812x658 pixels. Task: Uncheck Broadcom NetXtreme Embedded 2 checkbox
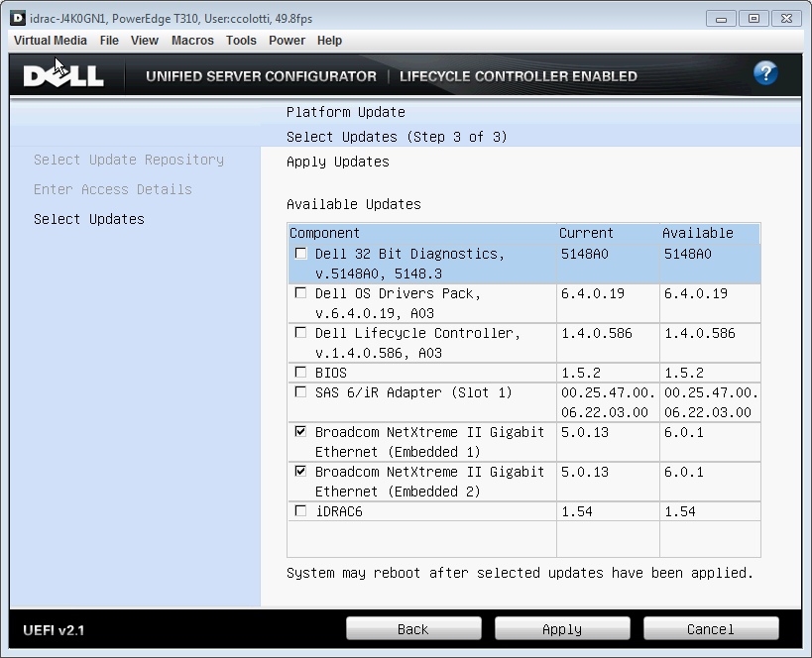(300, 471)
